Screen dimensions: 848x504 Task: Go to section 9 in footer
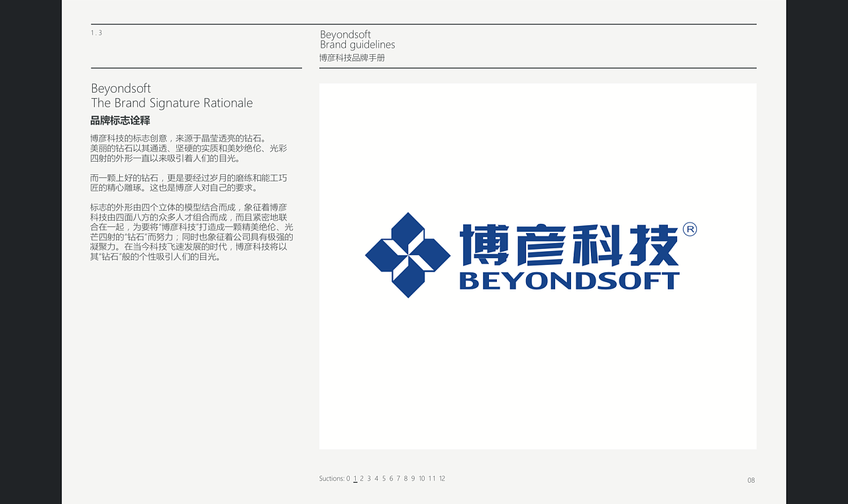(x=413, y=478)
